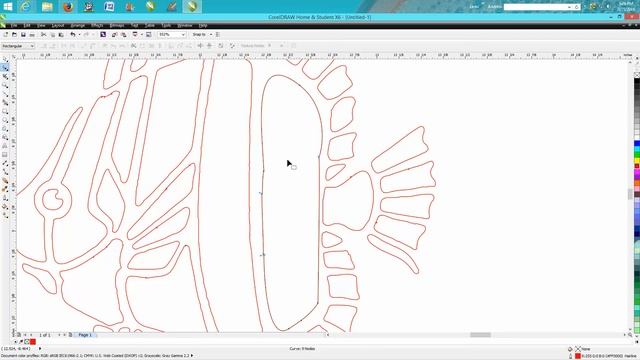This screenshot has height=360, width=640.
Task: Select the Fill tool in toolbox
Action: [5, 207]
